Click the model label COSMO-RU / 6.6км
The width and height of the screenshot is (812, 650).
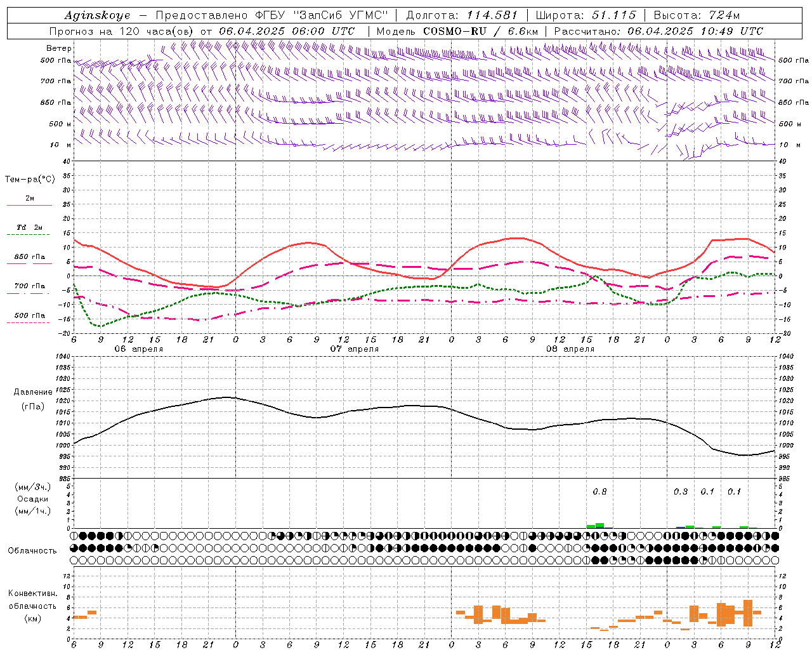point(480,31)
